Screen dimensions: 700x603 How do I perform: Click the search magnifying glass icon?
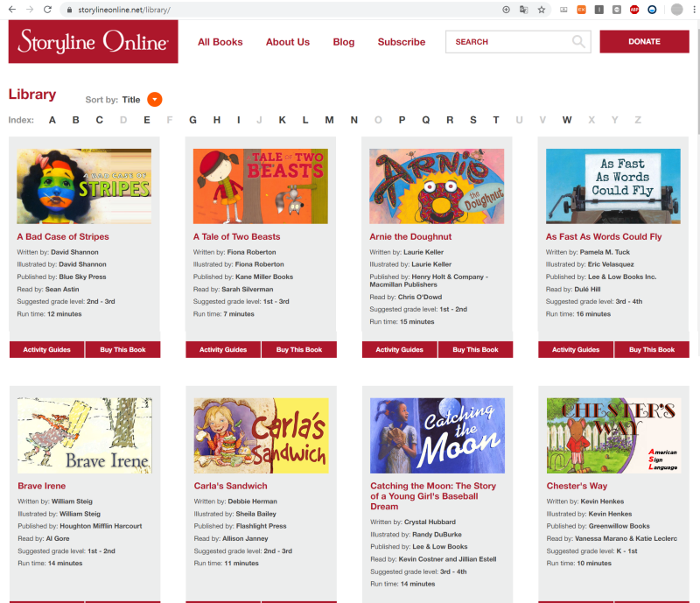(578, 41)
